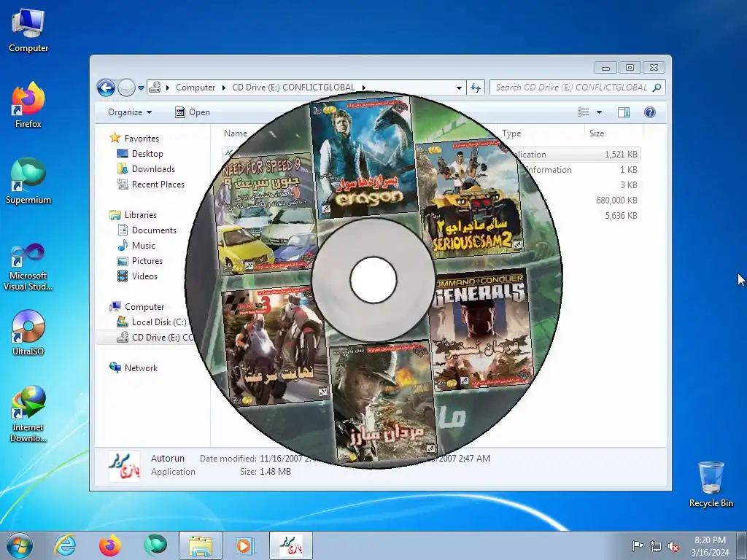The height and width of the screenshot is (560, 747).
Task: Change your view icon in toolbar
Action: [x=583, y=112]
